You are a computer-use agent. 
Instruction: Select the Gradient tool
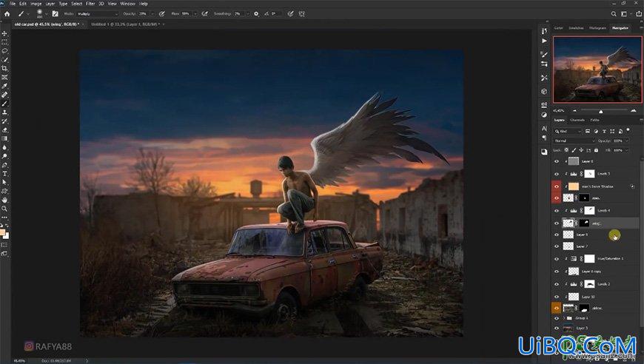4,138
